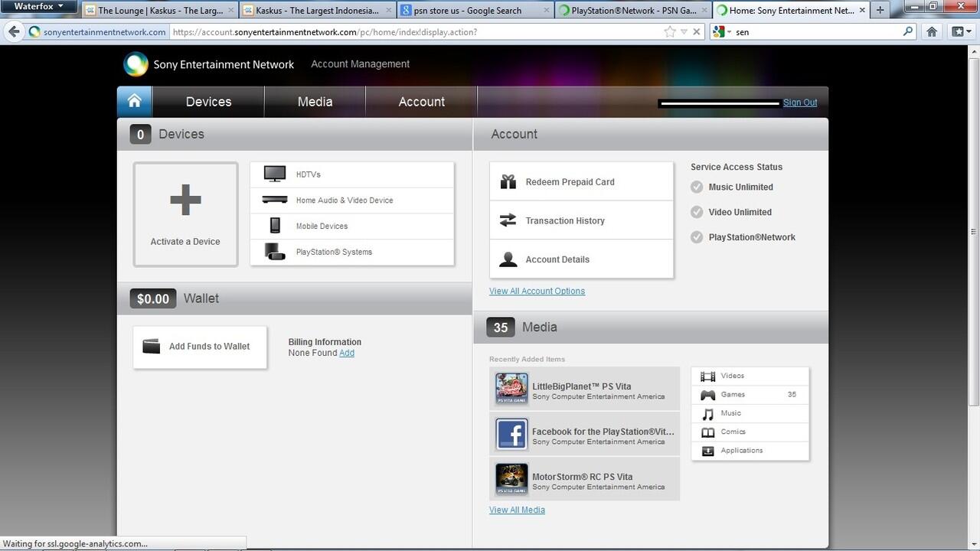
Task: Click the wallet icon for Add Funds
Action: pyautogui.click(x=152, y=346)
